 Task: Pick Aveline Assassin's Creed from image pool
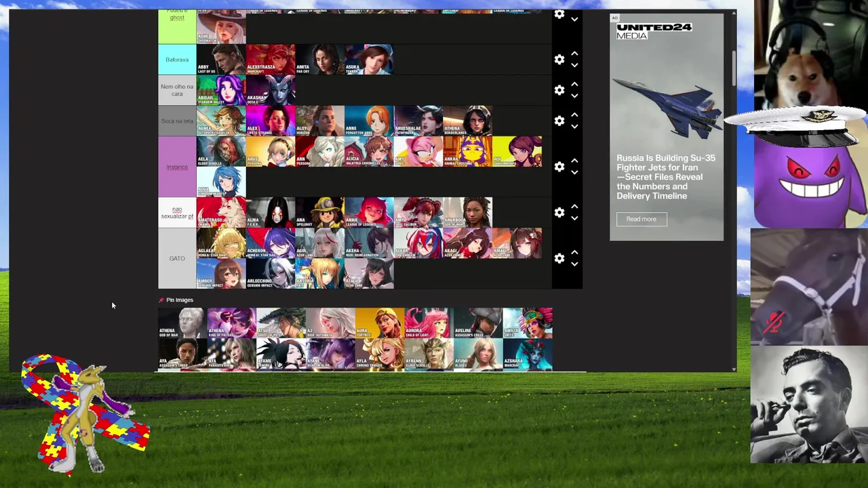pyautogui.click(x=478, y=323)
